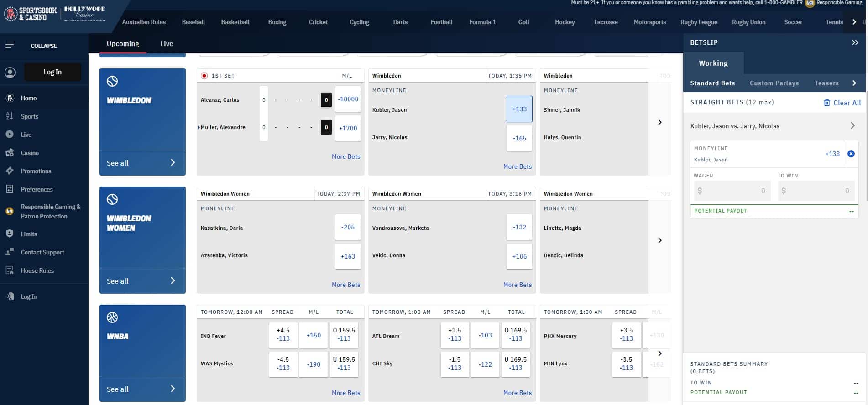Click the Working betslip tab

coord(713,63)
